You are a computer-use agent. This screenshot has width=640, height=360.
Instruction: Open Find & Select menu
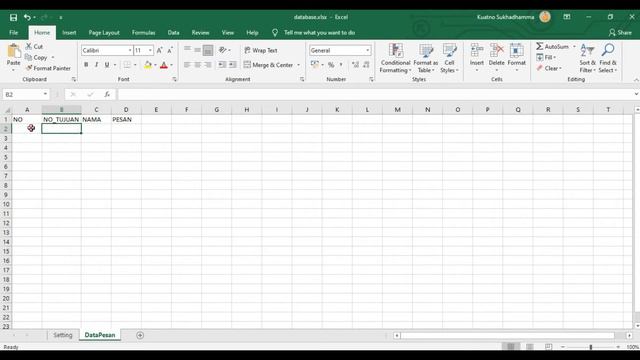(608, 58)
